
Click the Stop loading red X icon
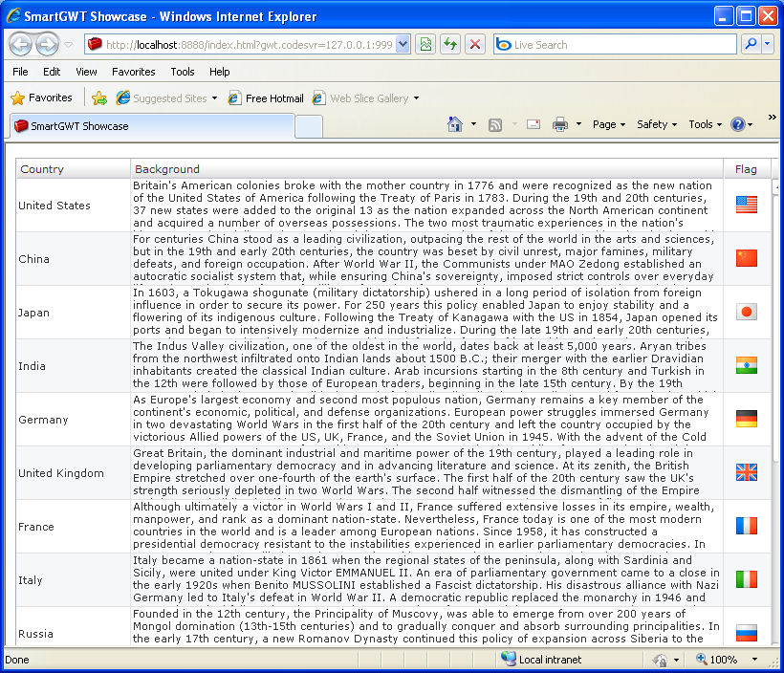pyautogui.click(x=475, y=45)
